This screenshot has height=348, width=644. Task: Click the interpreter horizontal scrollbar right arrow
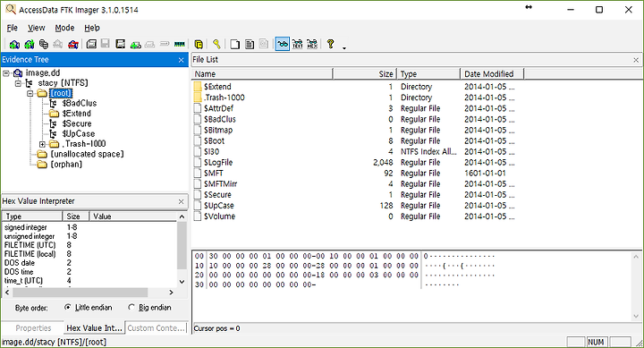[171, 293]
